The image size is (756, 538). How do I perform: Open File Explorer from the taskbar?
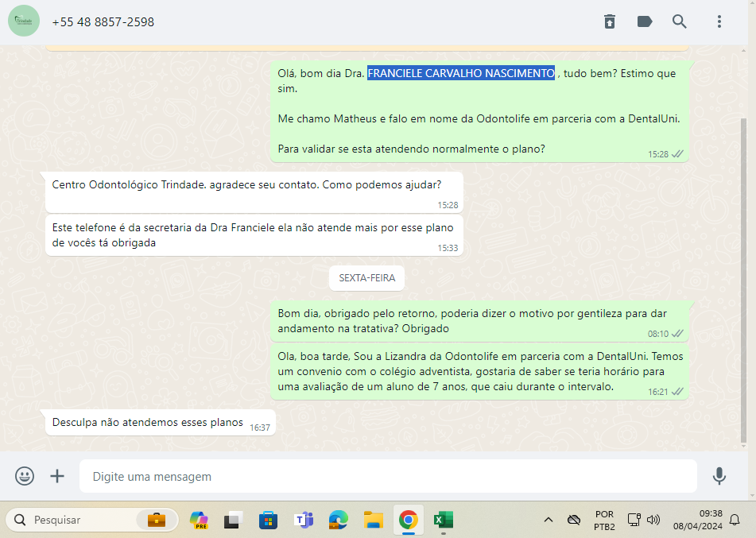(374, 521)
